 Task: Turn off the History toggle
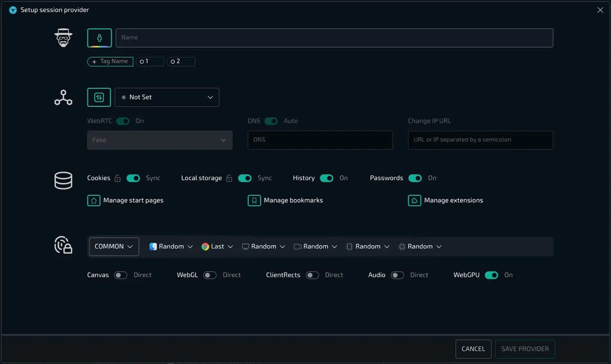click(x=327, y=178)
